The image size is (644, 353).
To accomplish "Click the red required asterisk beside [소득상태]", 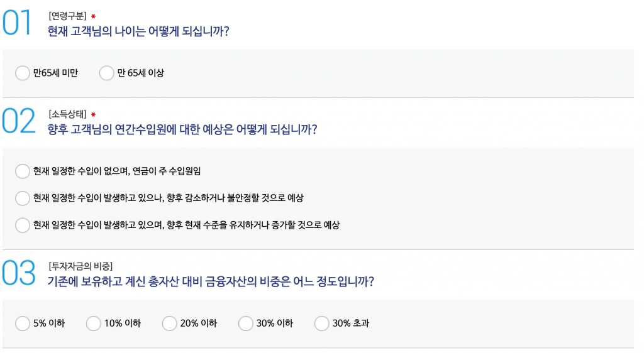I will (93, 114).
